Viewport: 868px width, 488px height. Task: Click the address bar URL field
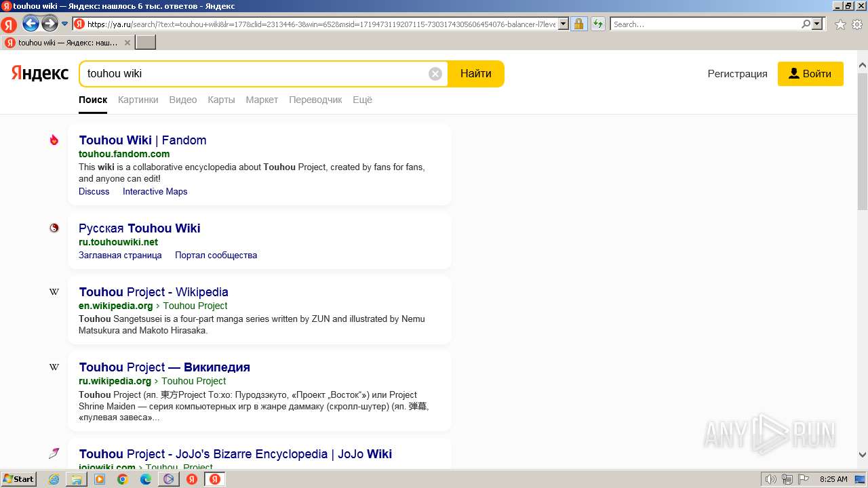pos(315,24)
